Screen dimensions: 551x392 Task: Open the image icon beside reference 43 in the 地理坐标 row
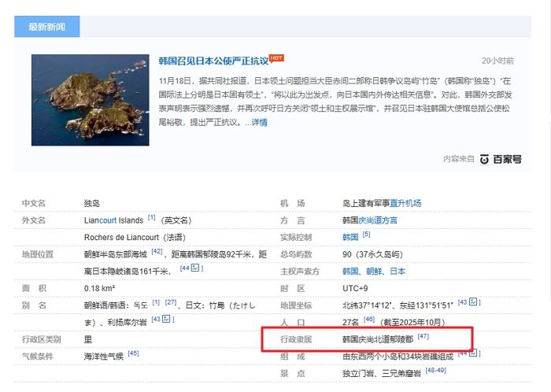coord(475,302)
